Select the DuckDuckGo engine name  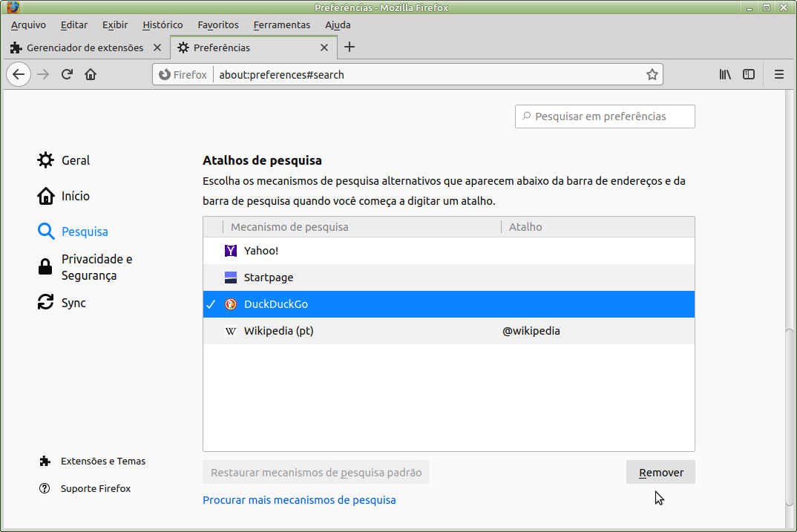pos(276,304)
